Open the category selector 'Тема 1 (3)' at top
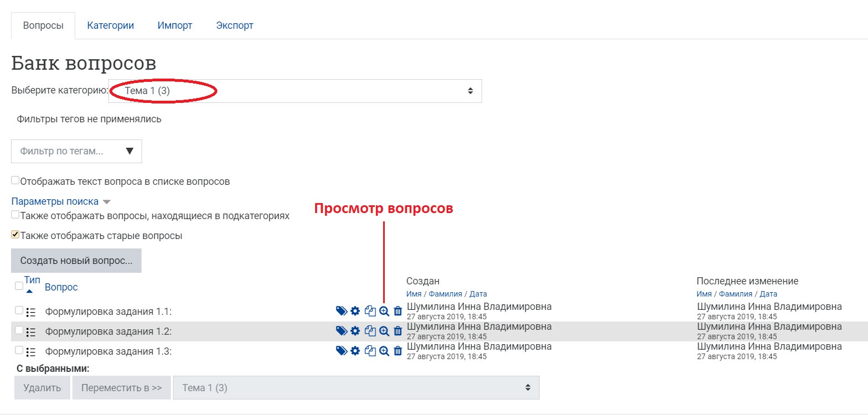Viewport: 868px width, 415px height. (x=295, y=91)
